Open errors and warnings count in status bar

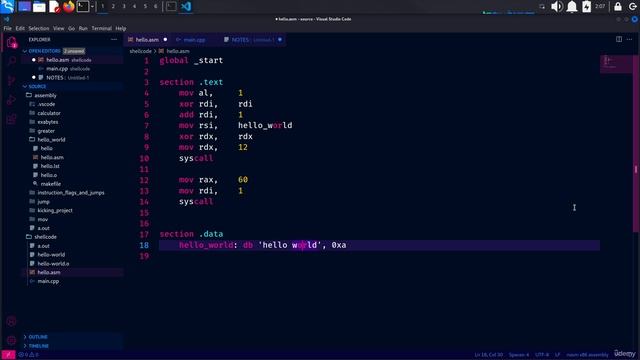tap(29, 355)
